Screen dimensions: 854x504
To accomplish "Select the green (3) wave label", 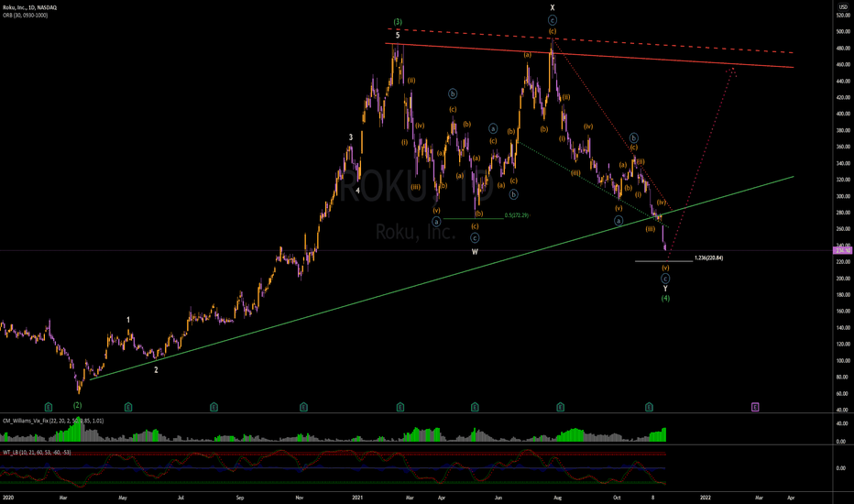I will point(398,22).
